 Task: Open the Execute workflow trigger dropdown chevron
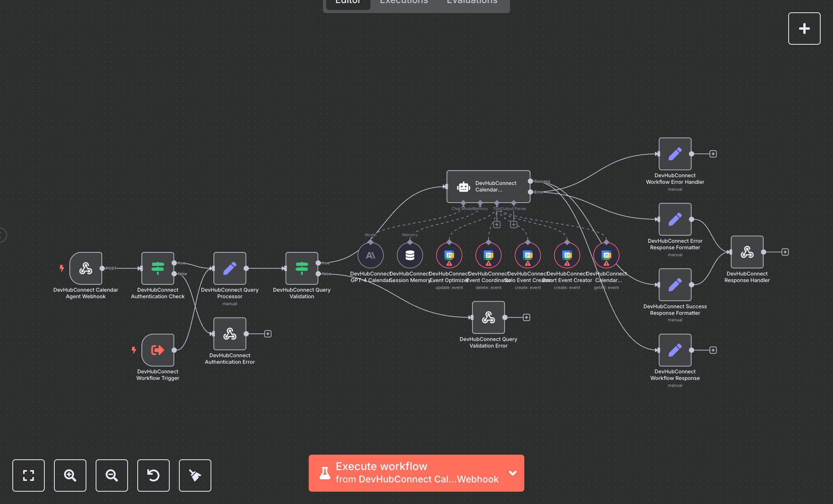click(513, 473)
